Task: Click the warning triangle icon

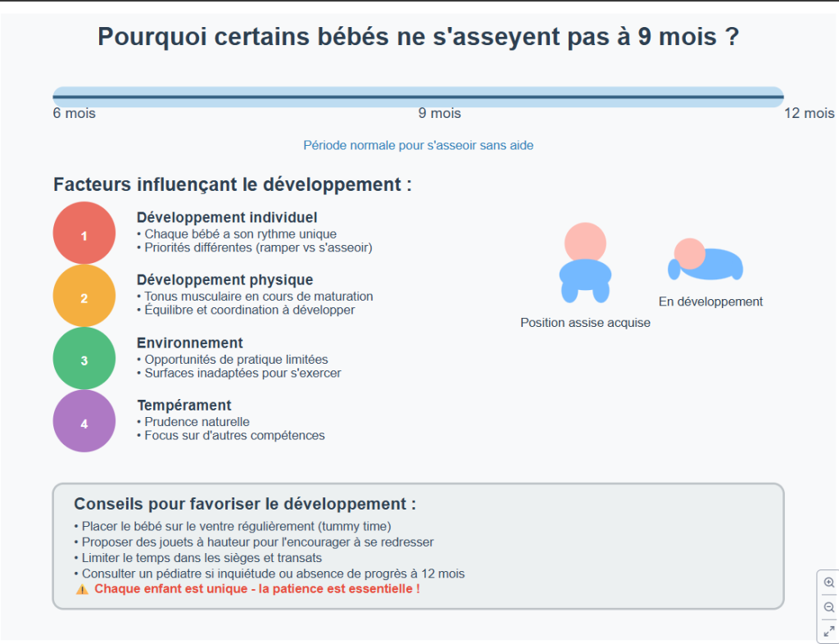Action: coord(82,589)
